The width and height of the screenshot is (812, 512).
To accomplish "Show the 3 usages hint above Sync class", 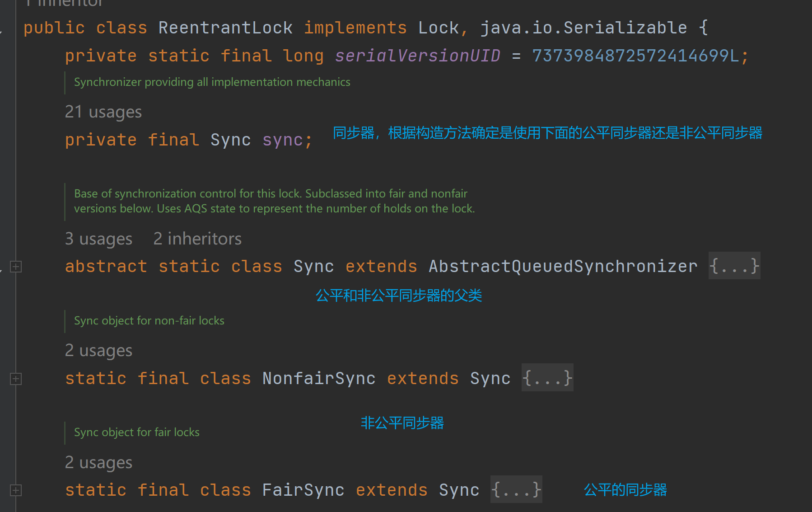I will (98, 239).
